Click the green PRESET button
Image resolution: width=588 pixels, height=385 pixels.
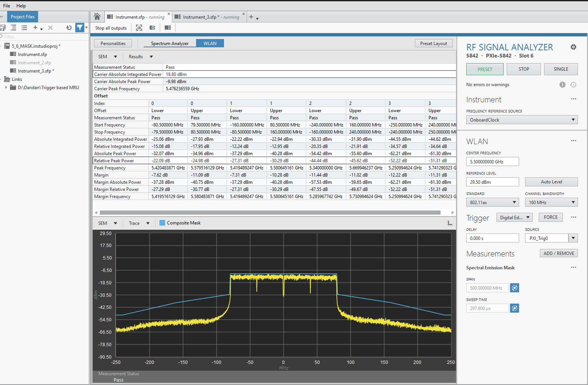(x=485, y=69)
